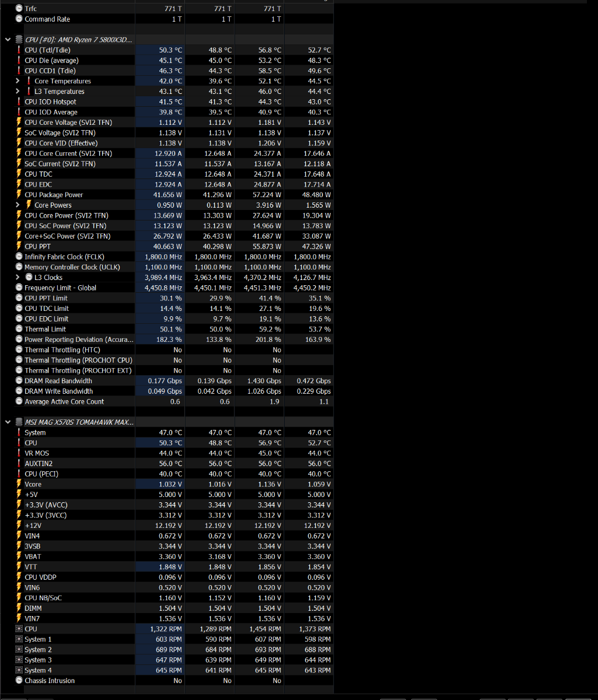Click the 57.224 W maximum package power value
The height and width of the screenshot is (700, 598).
264,195
